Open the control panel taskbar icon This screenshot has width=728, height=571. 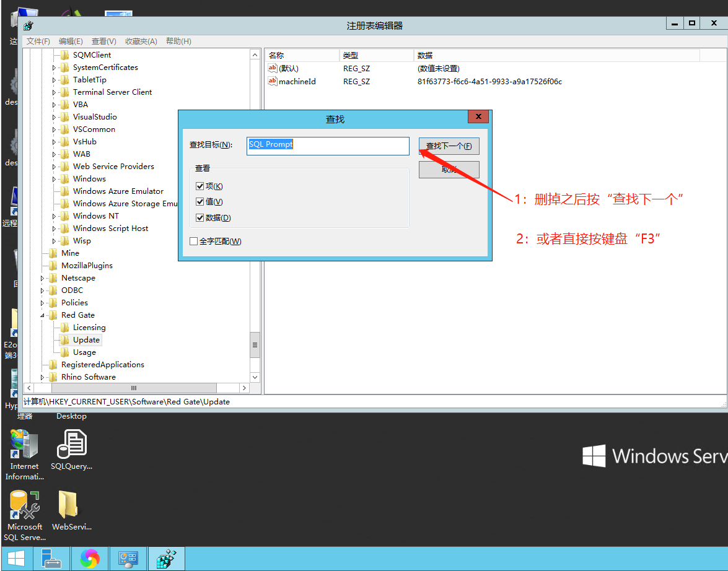click(128, 559)
